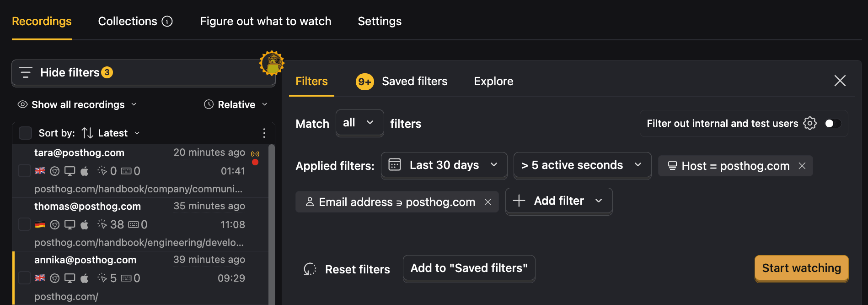Click the desktop device icon in annika's row
868x305 pixels.
point(70,278)
